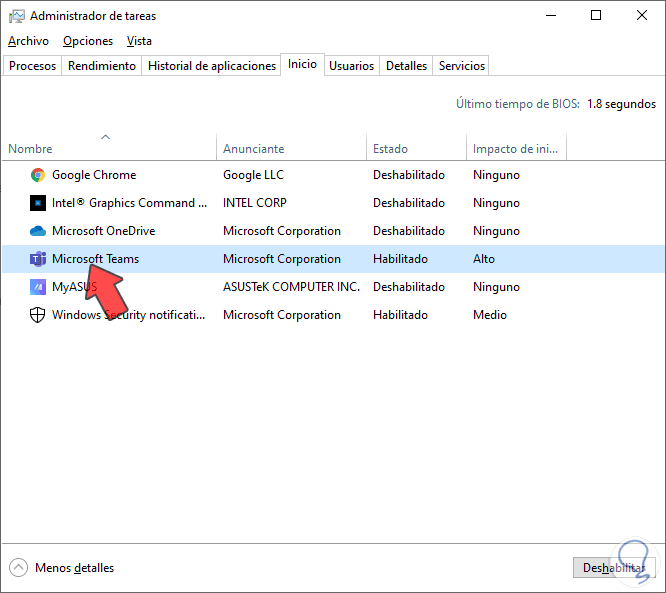Click the Último tiempo de BIOS label
Screen dimensions: 666x593
[518, 104]
